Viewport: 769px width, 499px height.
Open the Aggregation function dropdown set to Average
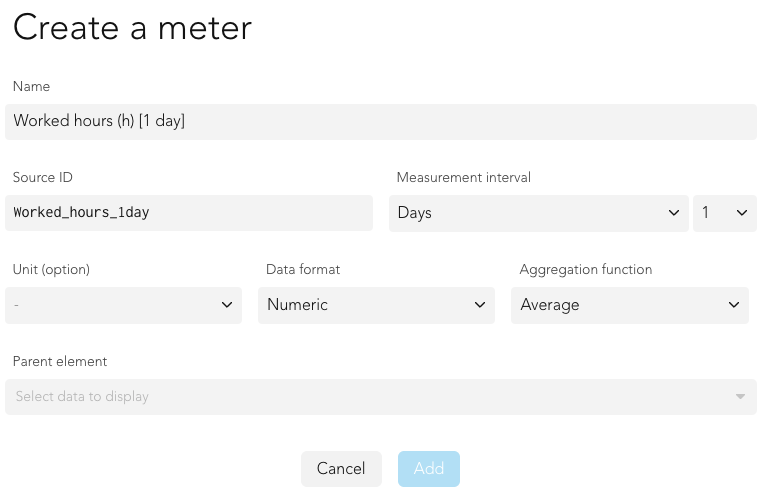coord(630,305)
